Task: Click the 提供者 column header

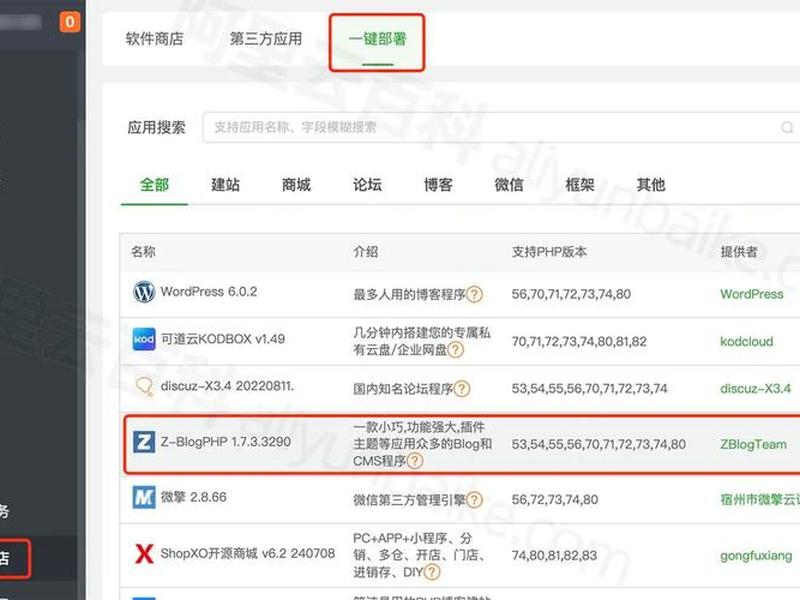Action: (738, 252)
